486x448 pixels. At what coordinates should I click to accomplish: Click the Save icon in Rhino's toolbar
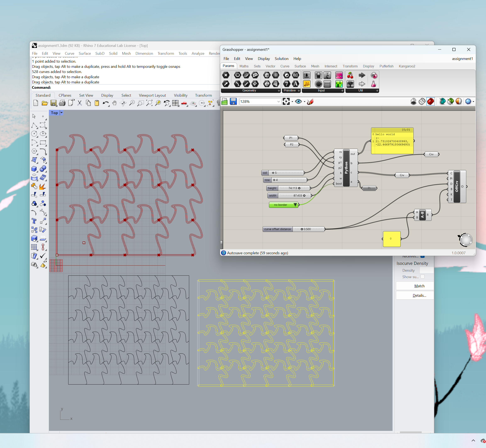[x=54, y=103]
